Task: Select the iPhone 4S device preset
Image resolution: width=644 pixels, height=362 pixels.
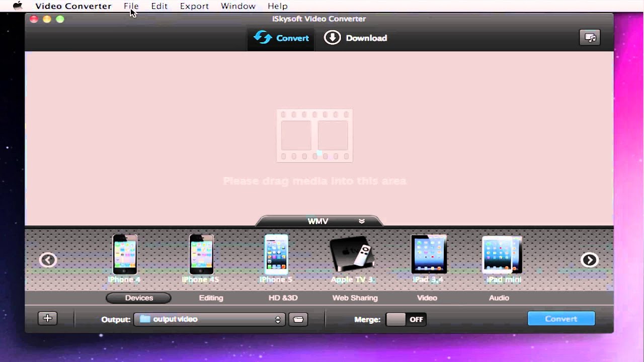Action: click(201, 258)
